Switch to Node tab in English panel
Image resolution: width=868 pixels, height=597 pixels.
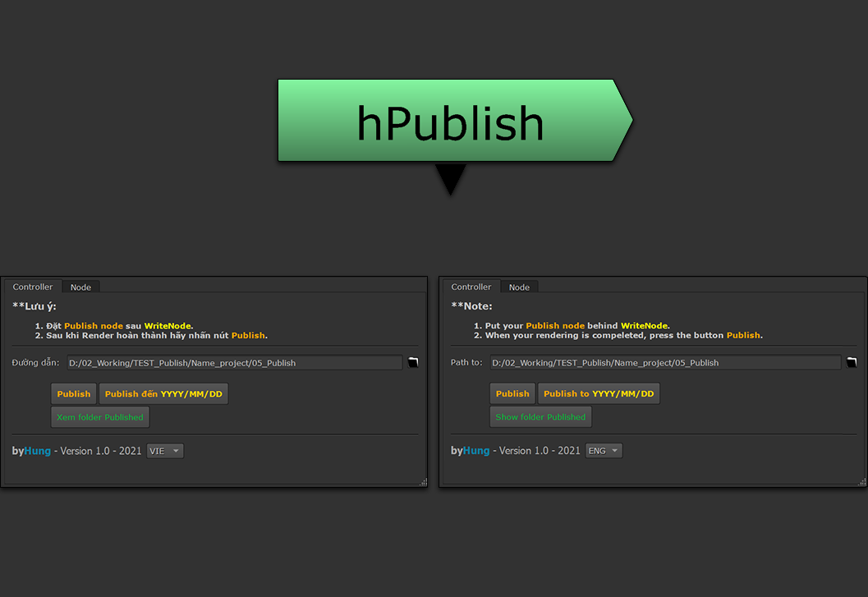pyautogui.click(x=519, y=287)
